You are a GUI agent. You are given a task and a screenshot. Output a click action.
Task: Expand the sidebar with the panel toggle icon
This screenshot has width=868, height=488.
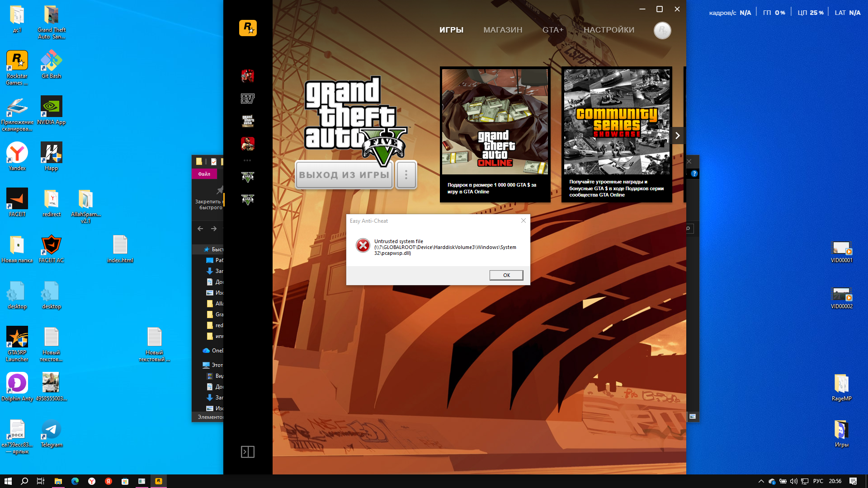coord(248,452)
